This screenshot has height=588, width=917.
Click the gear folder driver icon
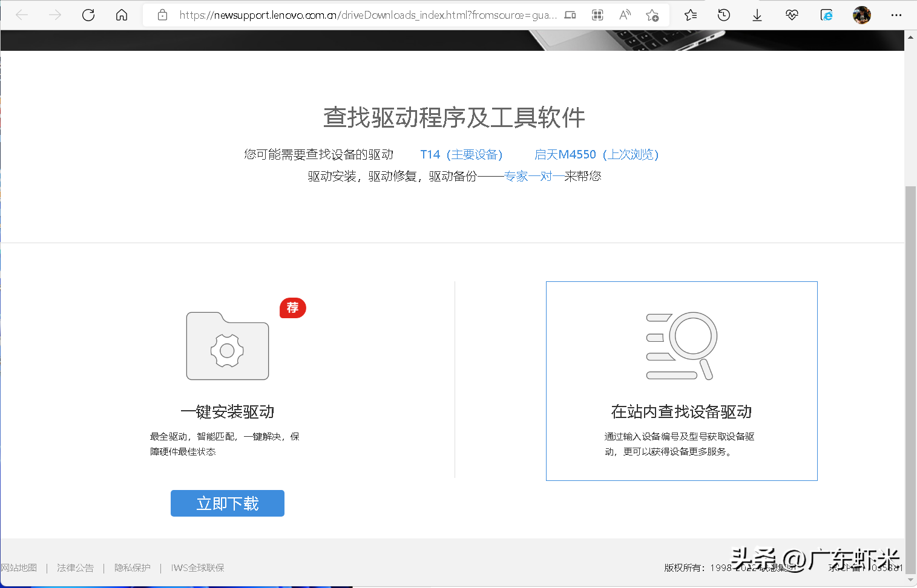(x=228, y=346)
